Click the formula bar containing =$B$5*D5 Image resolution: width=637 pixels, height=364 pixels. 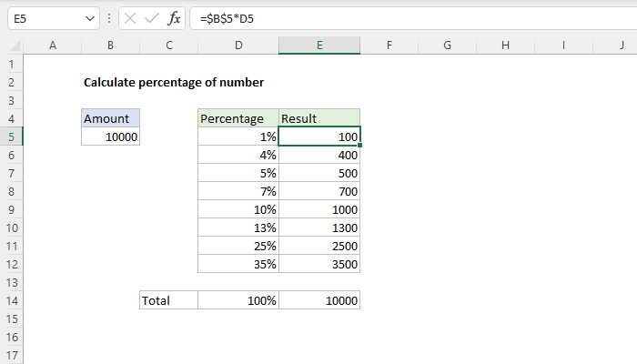[x=409, y=18]
